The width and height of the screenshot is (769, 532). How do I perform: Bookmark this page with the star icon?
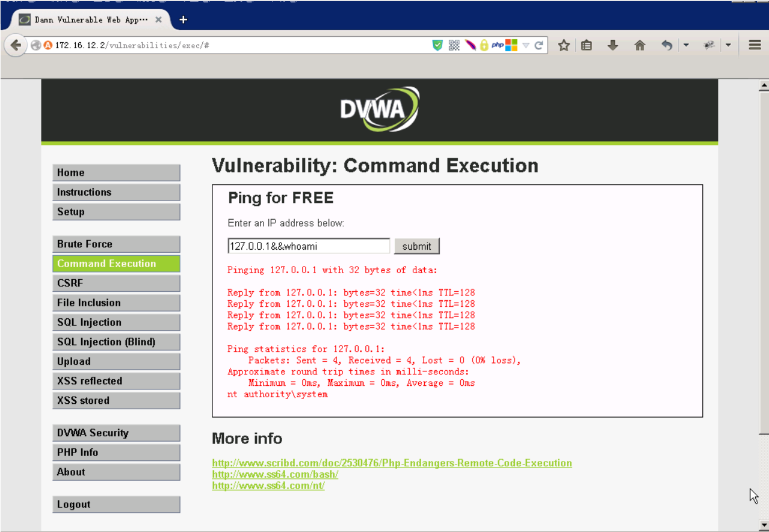pyautogui.click(x=564, y=45)
